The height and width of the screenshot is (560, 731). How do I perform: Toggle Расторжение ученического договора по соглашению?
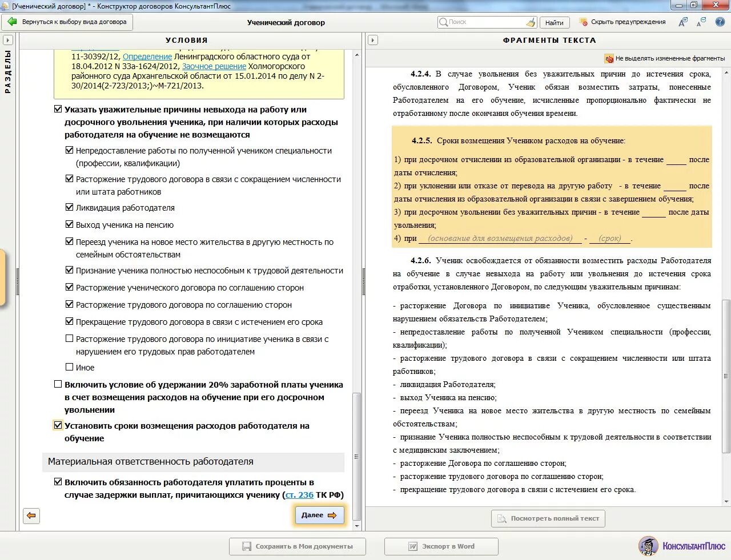pos(69,287)
